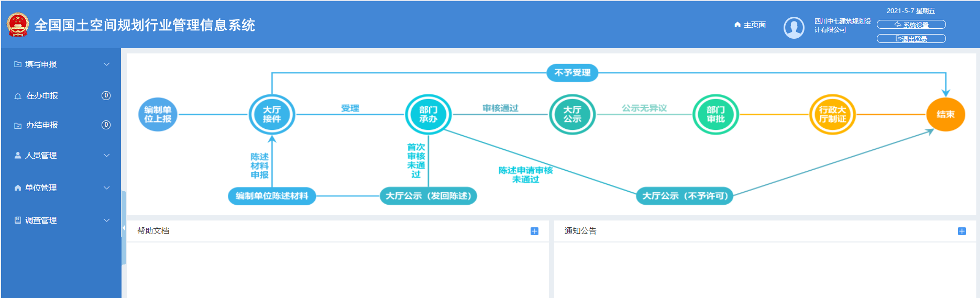Click the 大厅接件 workflow node
Image resolution: width=980 pixels, height=298 pixels.
(x=272, y=114)
